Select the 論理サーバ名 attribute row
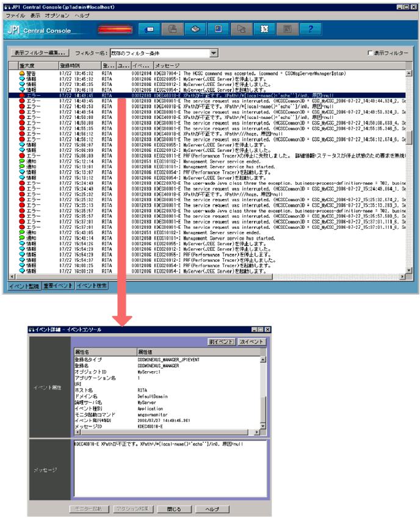This screenshot has width=420, height=518. [167, 402]
